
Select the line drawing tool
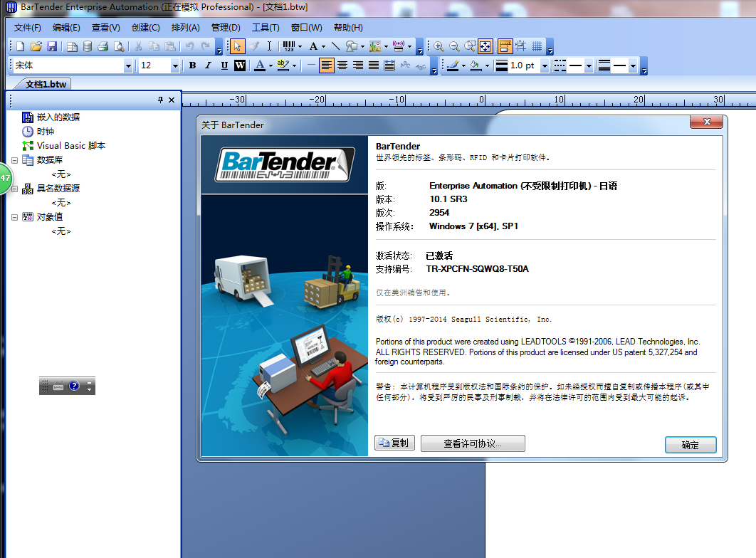click(335, 46)
